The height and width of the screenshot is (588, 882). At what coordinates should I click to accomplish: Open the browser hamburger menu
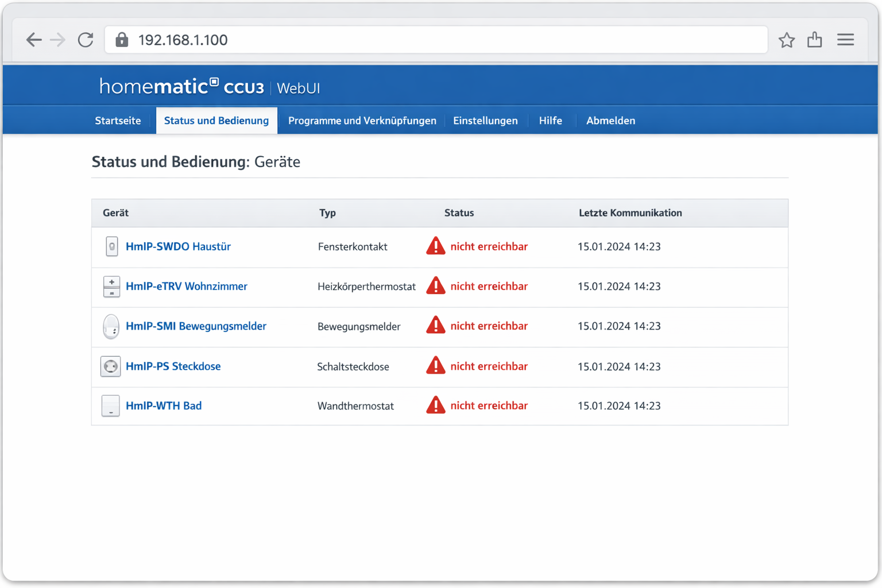845,40
